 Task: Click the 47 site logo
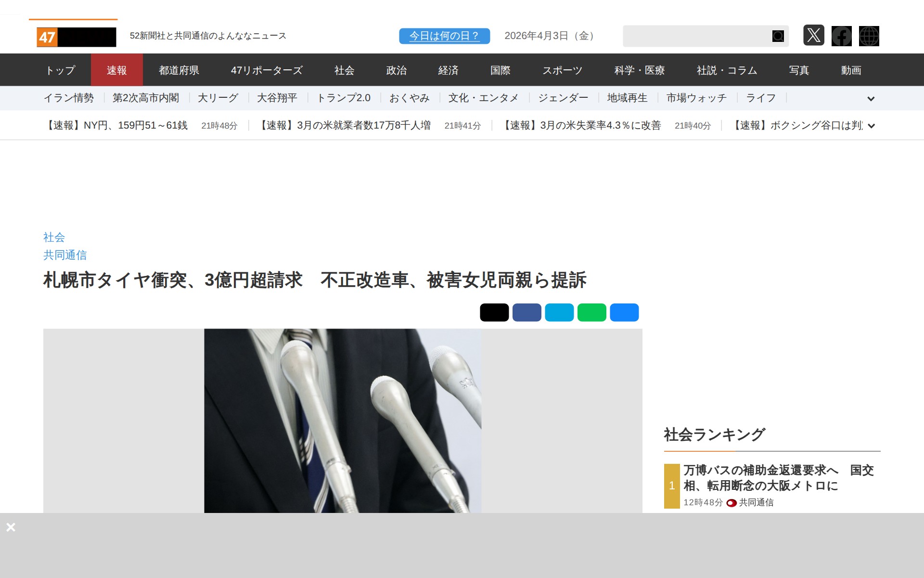point(76,37)
